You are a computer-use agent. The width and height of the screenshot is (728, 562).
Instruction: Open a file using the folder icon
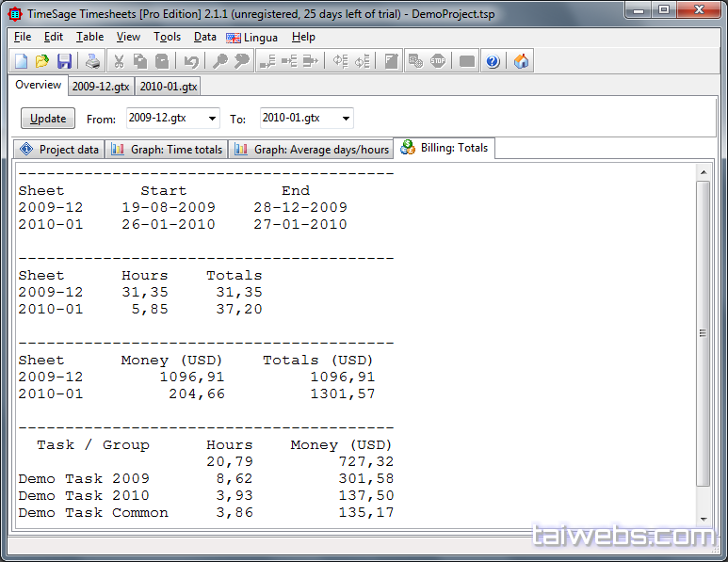point(42,61)
